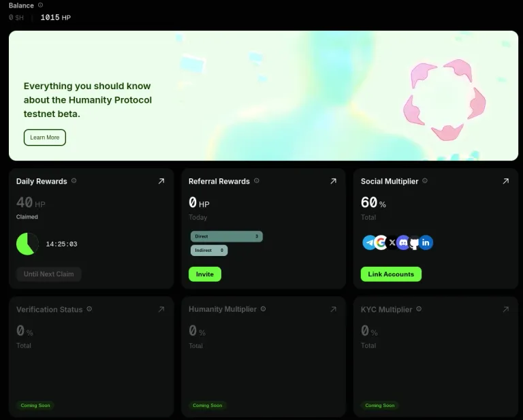Open KYC Multiplier arrow icon
The height and width of the screenshot is (420, 523).
point(506,309)
